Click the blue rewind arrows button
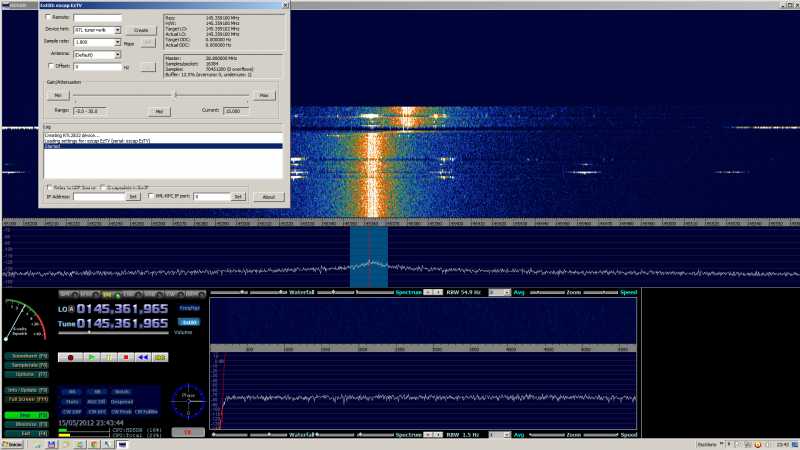800x450 pixels. (143, 356)
